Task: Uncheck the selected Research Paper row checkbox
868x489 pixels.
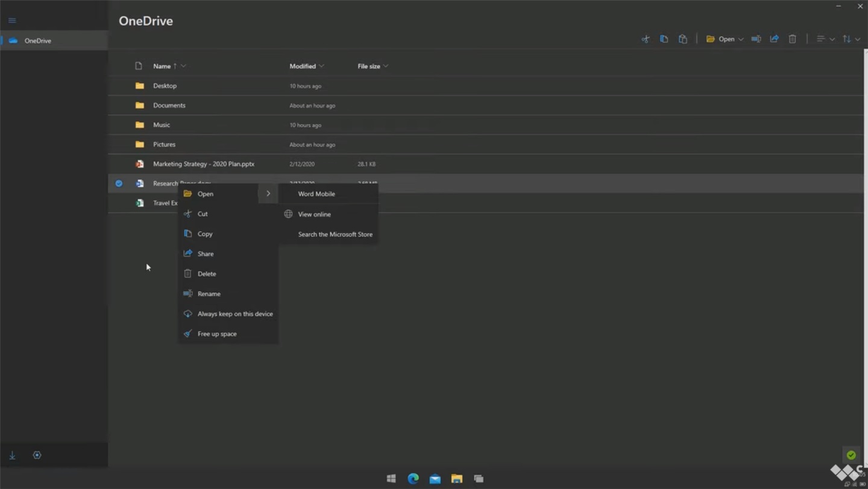Action: point(119,183)
